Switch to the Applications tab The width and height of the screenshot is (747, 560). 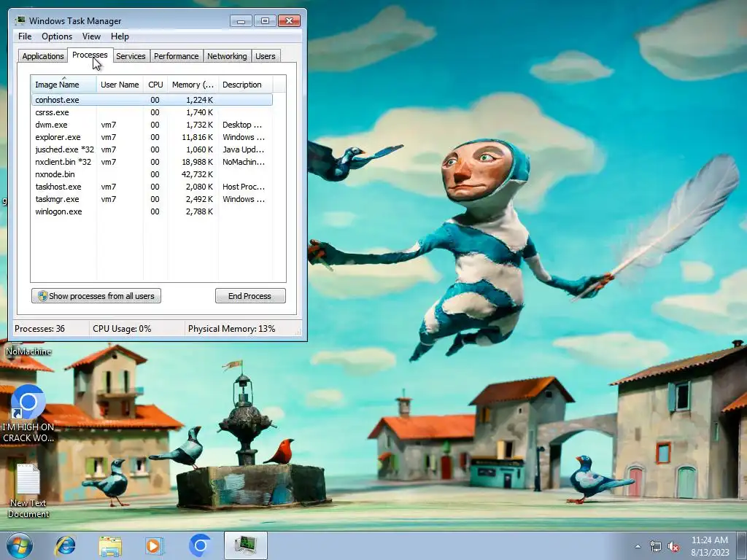43,56
